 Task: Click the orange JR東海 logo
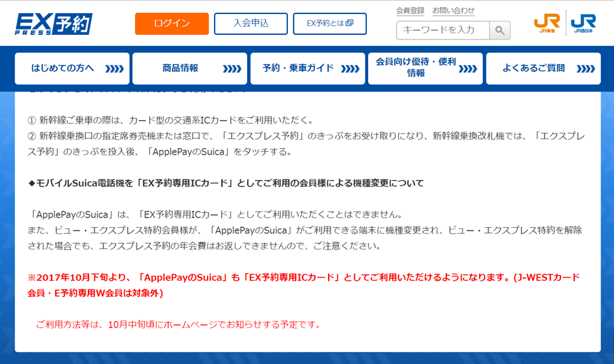pos(547,24)
